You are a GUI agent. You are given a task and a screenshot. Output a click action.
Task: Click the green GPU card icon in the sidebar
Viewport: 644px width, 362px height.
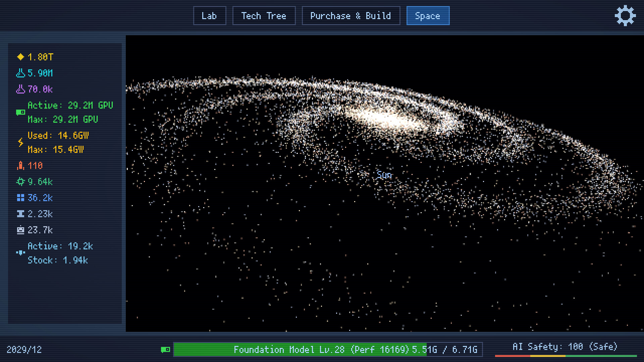coord(20,112)
